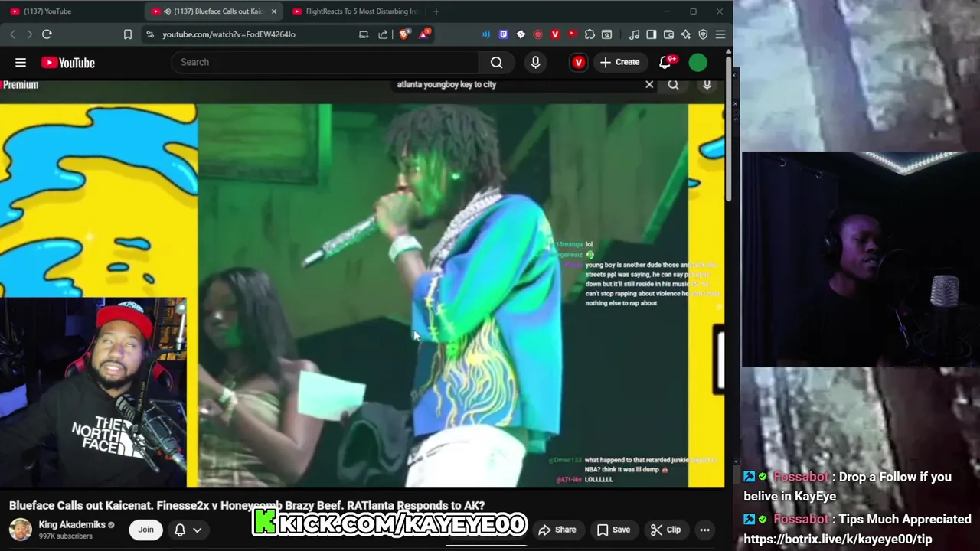The width and height of the screenshot is (980, 551).
Task: Open the green account avatar menu
Action: coord(697,63)
